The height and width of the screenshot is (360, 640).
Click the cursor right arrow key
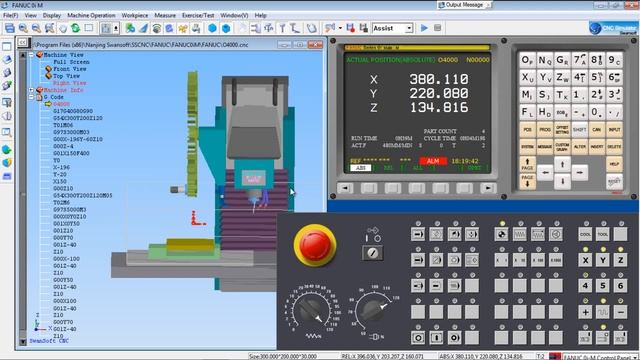(580, 173)
